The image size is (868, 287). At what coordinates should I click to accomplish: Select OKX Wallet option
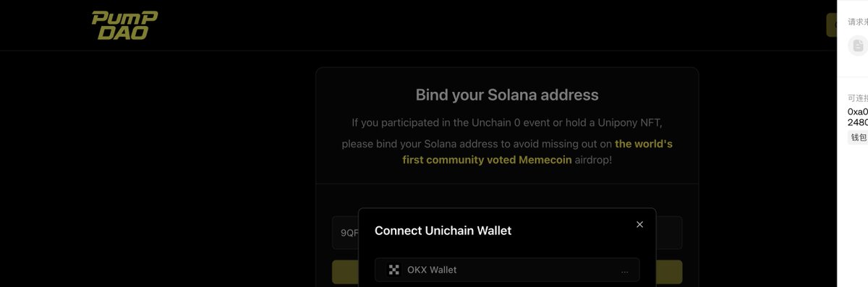[x=507, y=270]
